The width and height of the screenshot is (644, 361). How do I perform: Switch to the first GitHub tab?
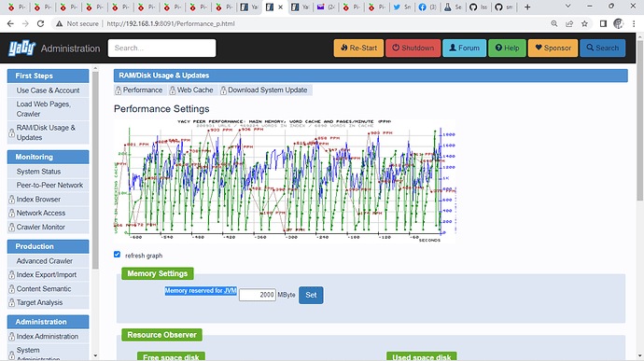point(478,7)
